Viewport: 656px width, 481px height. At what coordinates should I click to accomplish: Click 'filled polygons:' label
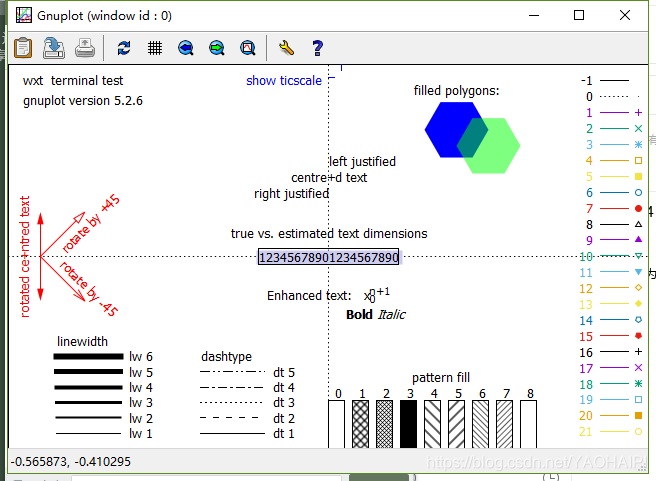pos(456,91)
